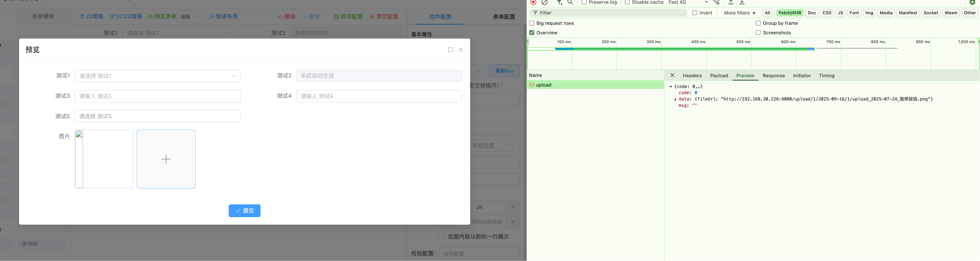Click export HAR download icon
The image size is (980, 261).
tap(742, 2)
